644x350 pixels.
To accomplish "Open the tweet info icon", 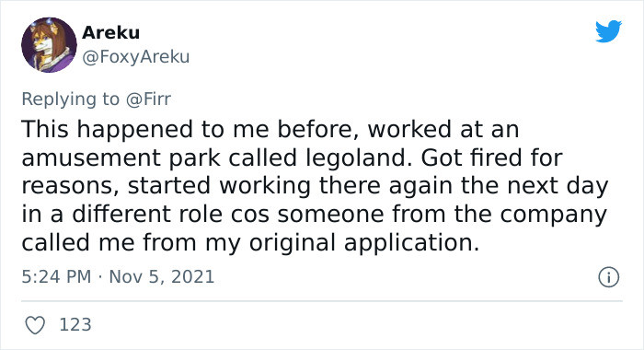I will [608, 277].
